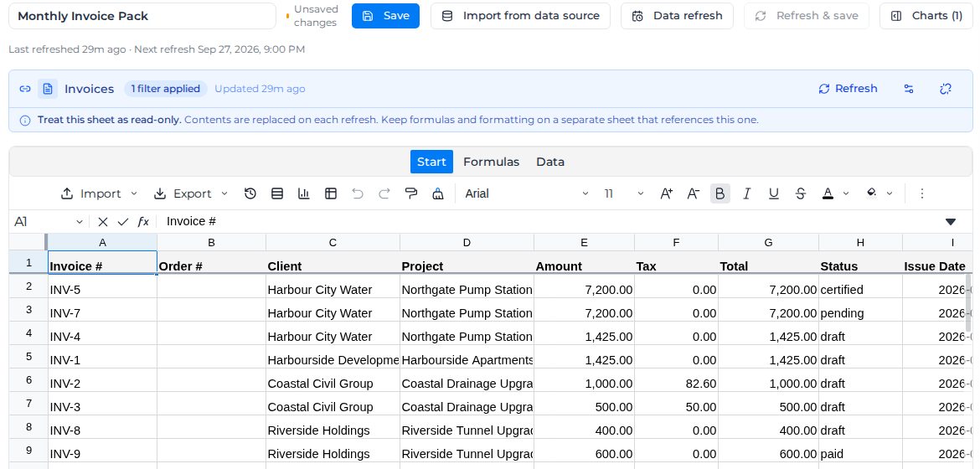Click the link icon beside Invoices

point(25,89)
